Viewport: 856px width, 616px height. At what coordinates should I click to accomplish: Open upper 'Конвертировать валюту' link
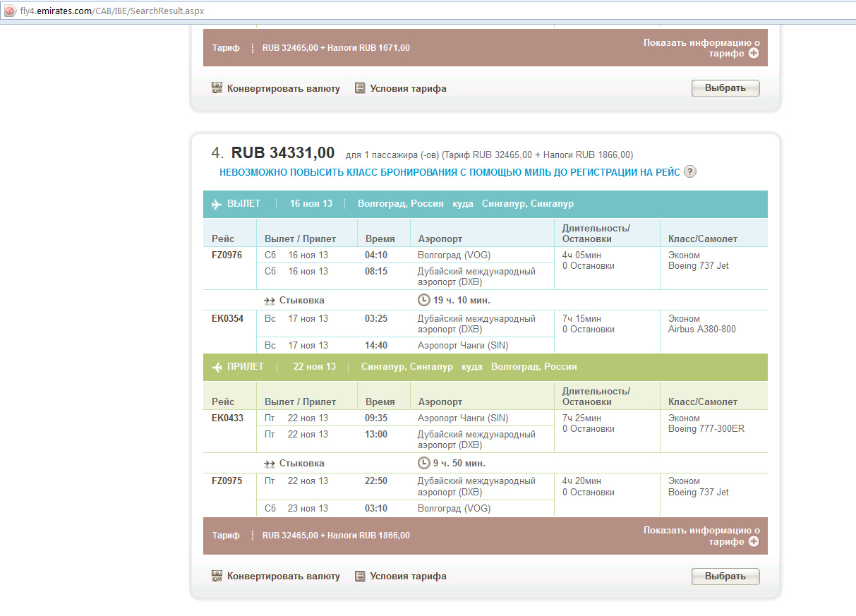[283, 88]
